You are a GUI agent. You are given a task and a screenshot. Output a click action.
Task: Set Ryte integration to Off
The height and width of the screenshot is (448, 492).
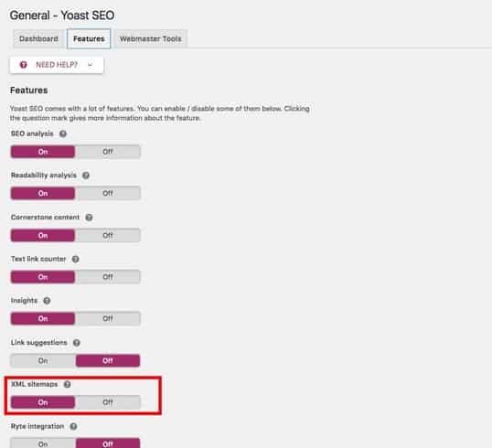click(x=108, y=443)
